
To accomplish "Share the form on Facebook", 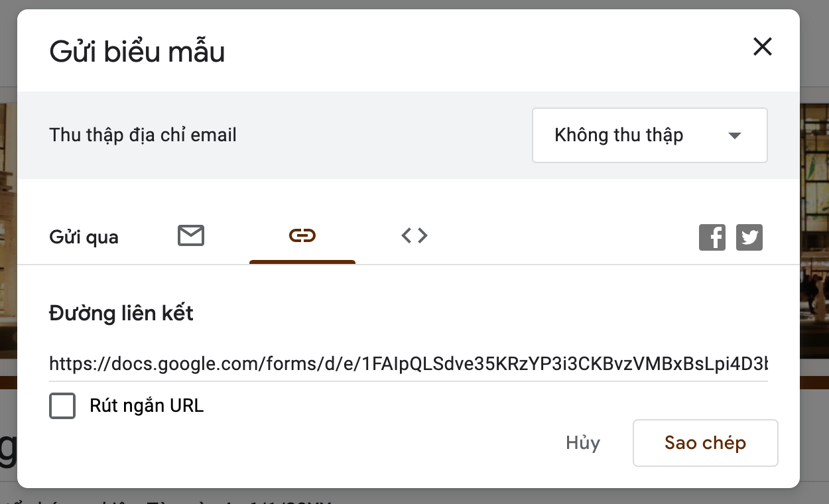I will tap(712, 237).
